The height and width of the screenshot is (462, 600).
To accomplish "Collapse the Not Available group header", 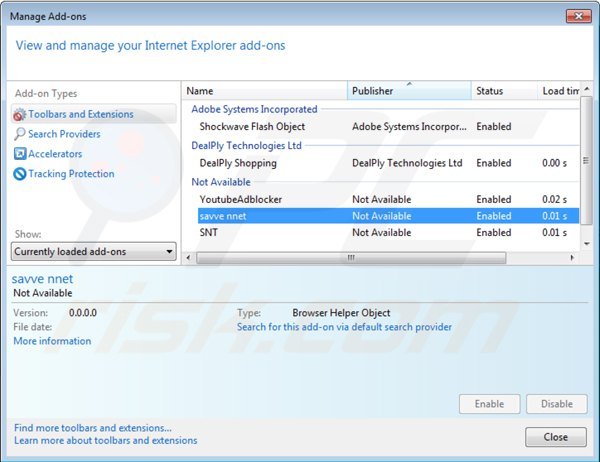I will (221, 182).
